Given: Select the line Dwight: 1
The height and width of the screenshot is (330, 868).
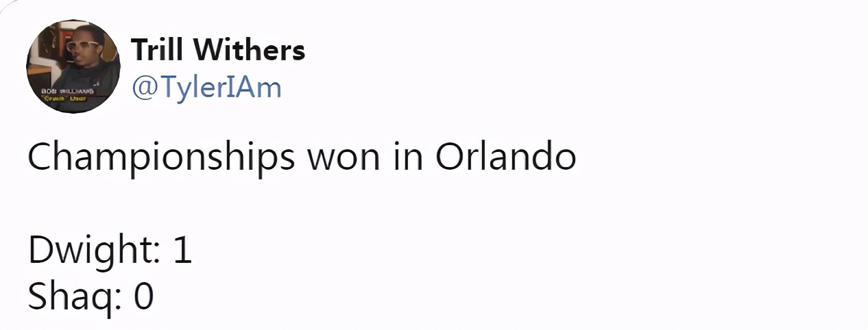Looking at the screenshot, I should [110, 253].
